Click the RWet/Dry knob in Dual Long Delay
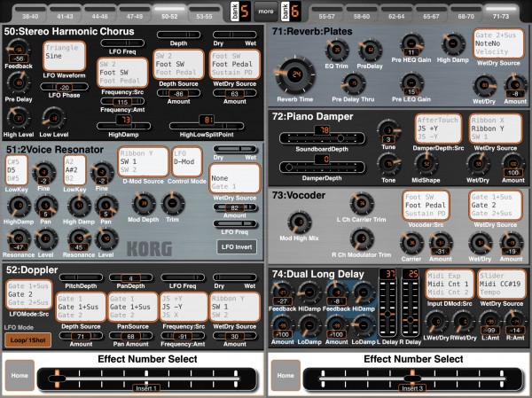Viewport: 532px width, 398px height. (x=463, y=323)
